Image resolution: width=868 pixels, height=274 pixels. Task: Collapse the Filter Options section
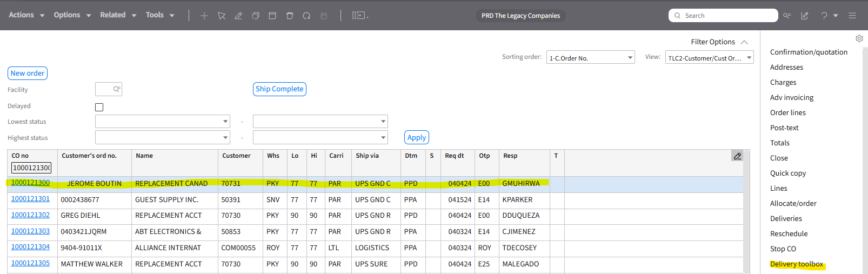click(x=744, y=42)
